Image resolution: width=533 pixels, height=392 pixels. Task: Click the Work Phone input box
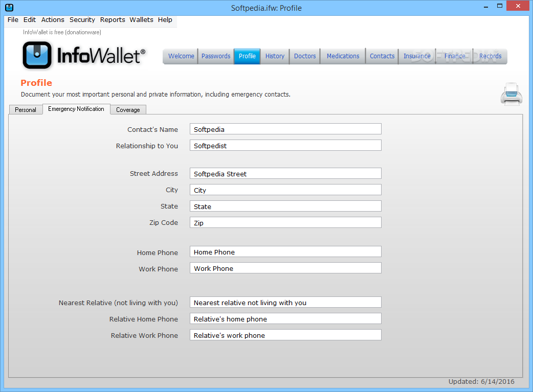285,268
